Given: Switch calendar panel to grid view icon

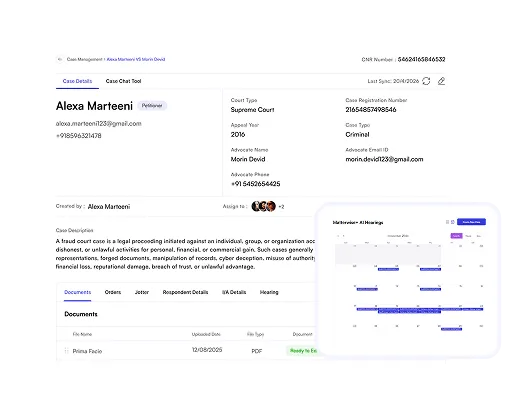Looking at the screenshot, I should [447, 222].
